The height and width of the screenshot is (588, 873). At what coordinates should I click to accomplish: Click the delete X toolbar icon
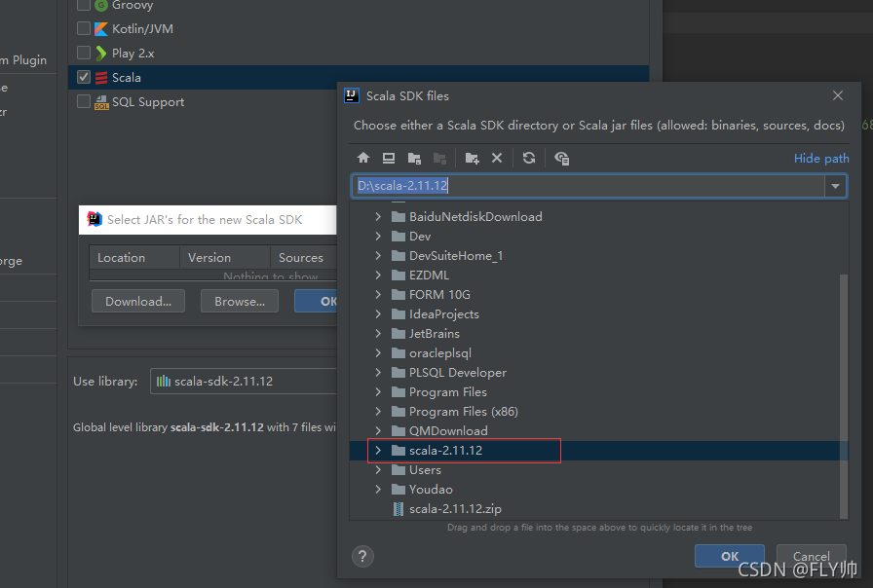(497, 158)
